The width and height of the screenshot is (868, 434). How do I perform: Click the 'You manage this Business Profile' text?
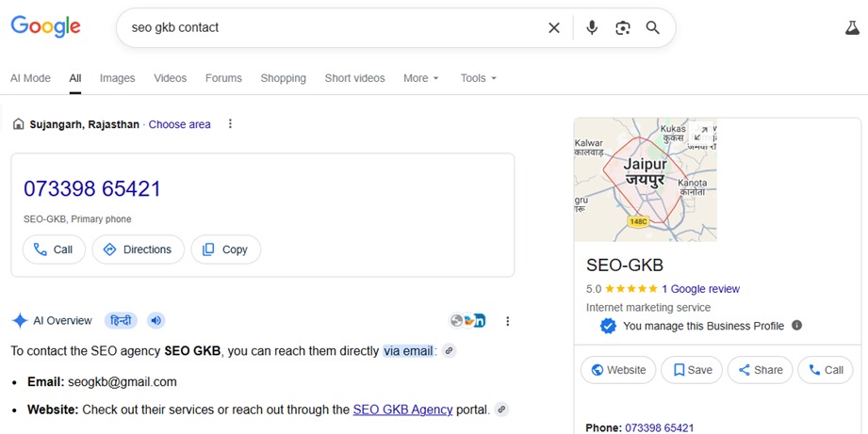point(704,326)
